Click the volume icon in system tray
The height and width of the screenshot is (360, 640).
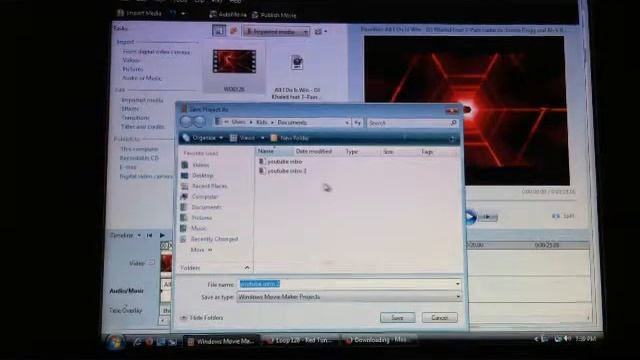point(567,339)
